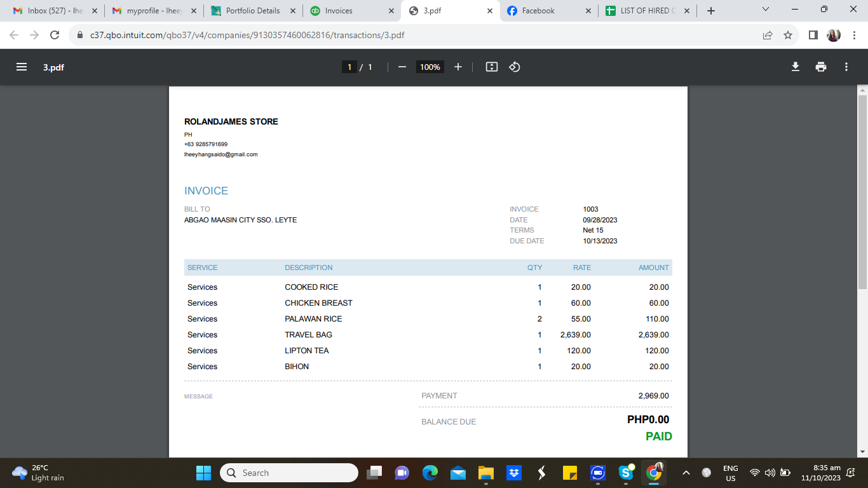Zoom out with the minus icon
The width and height of the screenshot is (868, 488).
402,67
